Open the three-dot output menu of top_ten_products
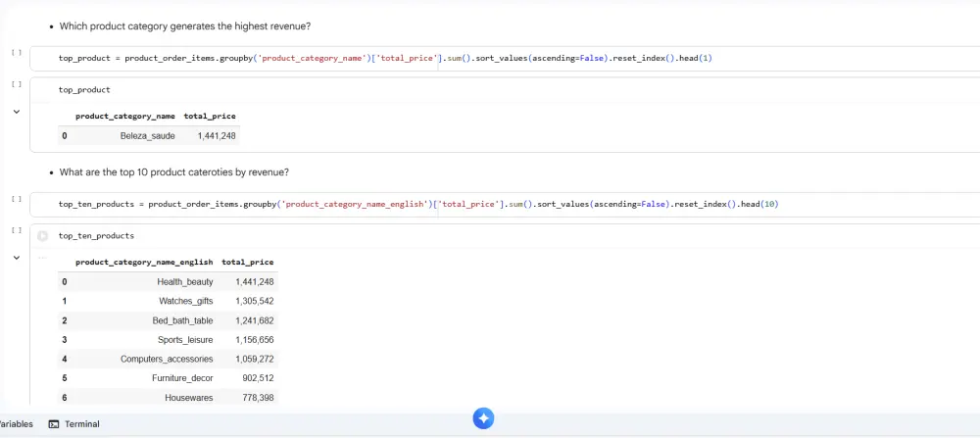Image resolution: width=980 pixels, height=438 pixels. tap(42, 258)
